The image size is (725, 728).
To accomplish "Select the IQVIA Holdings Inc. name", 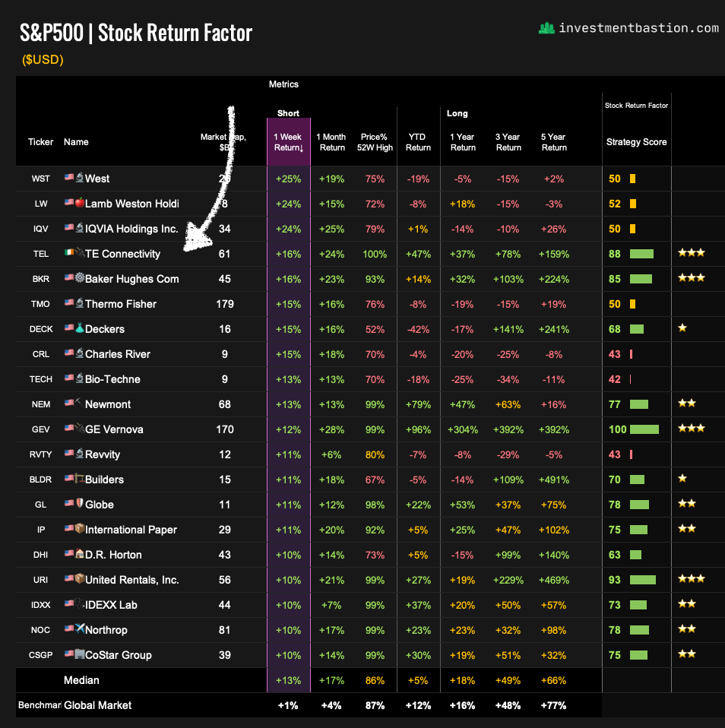I will click(131, 229).
